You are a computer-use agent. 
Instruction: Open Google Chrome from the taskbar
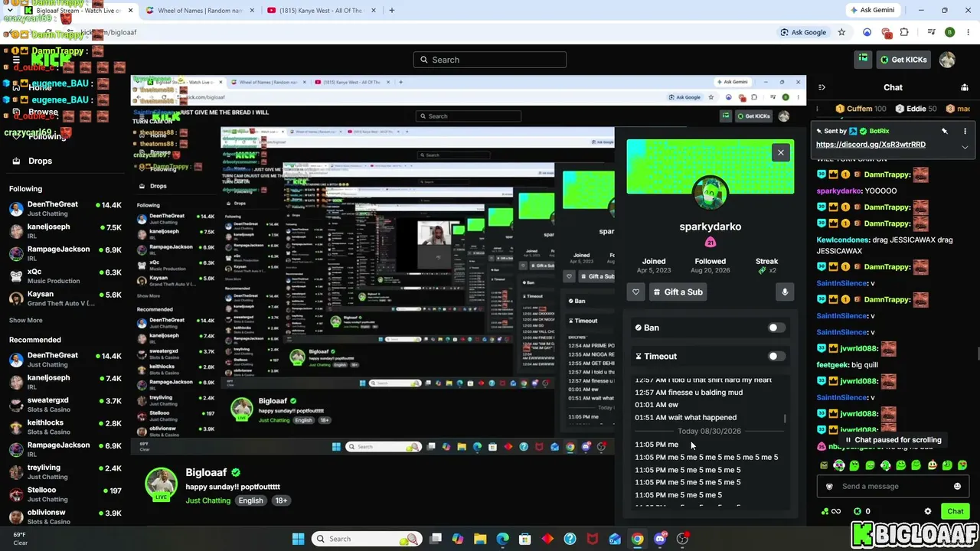pyautogui.click(x=637, y=539)
